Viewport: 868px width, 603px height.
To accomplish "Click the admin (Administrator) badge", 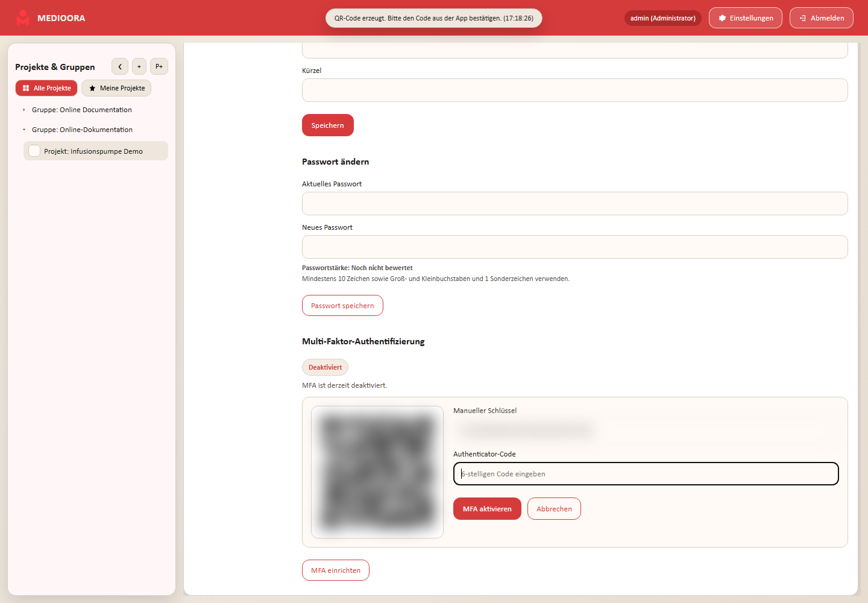I will tap(663, 18).
